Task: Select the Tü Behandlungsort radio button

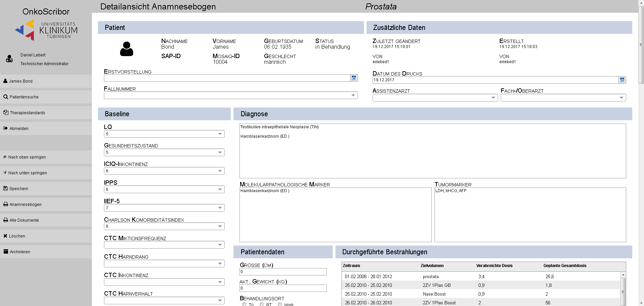Action: (x=244, y=304)
